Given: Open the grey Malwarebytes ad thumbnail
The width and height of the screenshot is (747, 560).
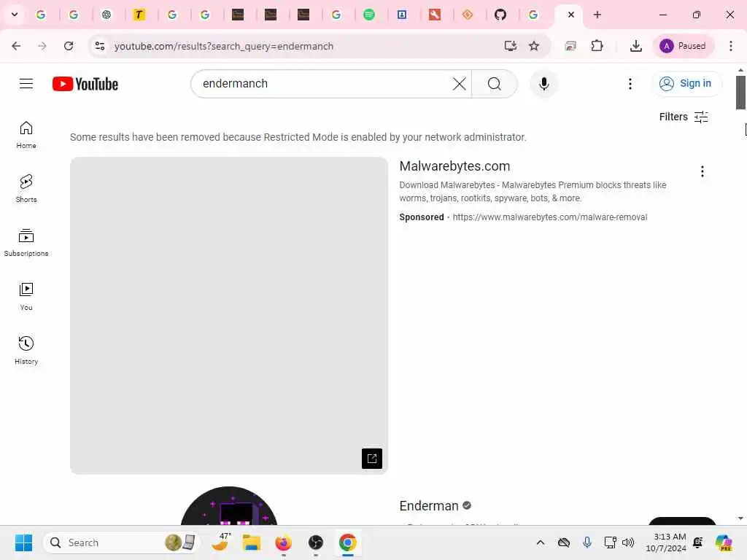Looking at the screenshot, I should point(229,316).
